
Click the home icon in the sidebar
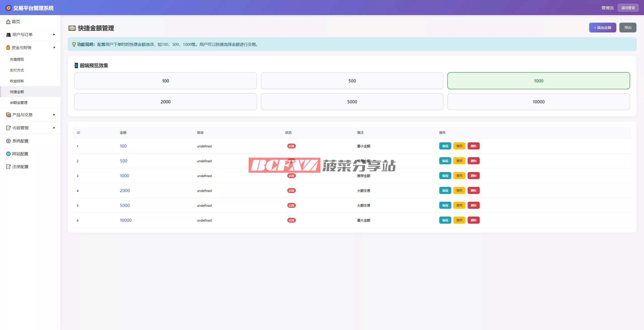pos(8,22)
